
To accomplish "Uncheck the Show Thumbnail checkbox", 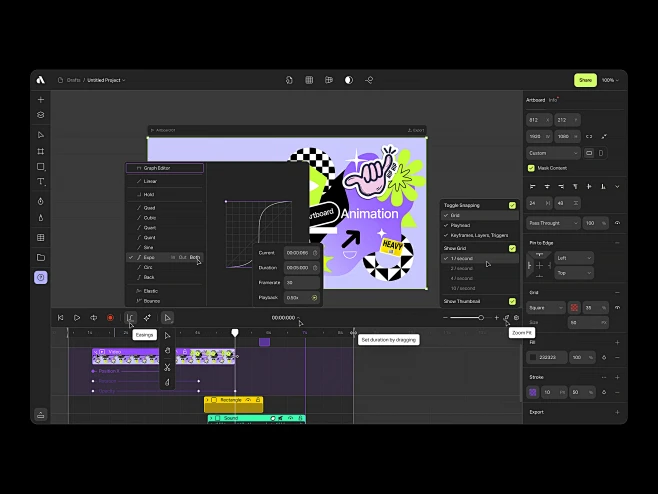I will point(513,301).
